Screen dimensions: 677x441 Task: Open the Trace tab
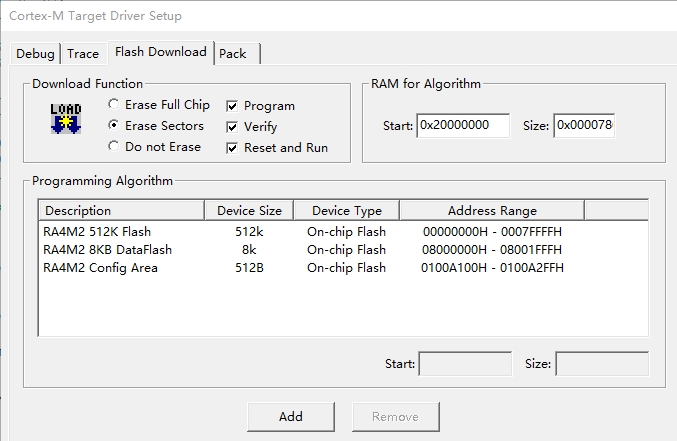pyautogui.click(x=83, y=54)
